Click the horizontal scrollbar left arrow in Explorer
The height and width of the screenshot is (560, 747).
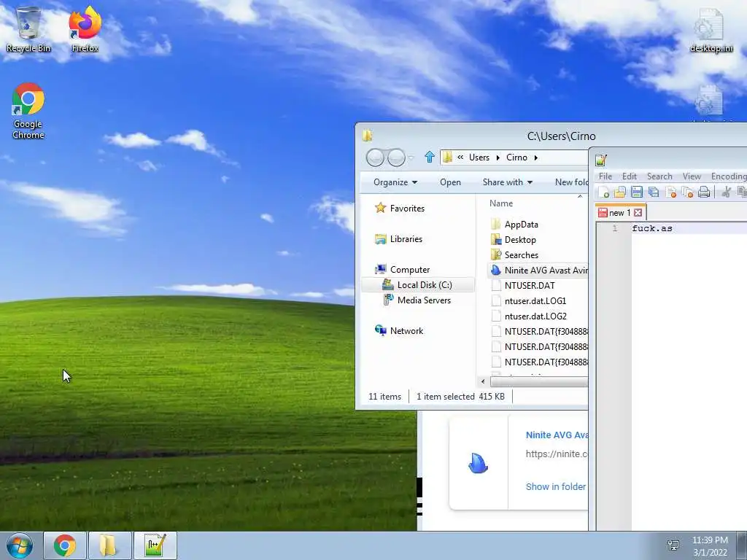[x=483, y=381]
